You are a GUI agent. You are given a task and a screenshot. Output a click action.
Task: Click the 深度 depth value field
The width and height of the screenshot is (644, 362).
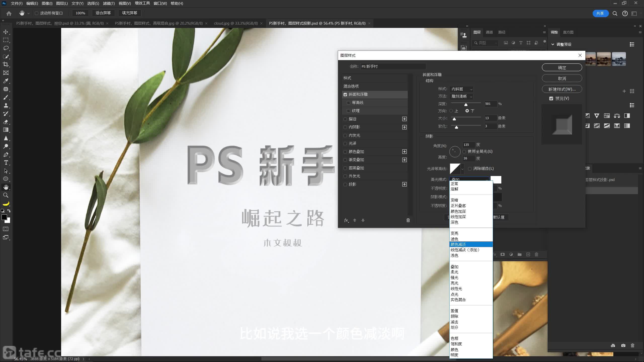coord(490,104)
